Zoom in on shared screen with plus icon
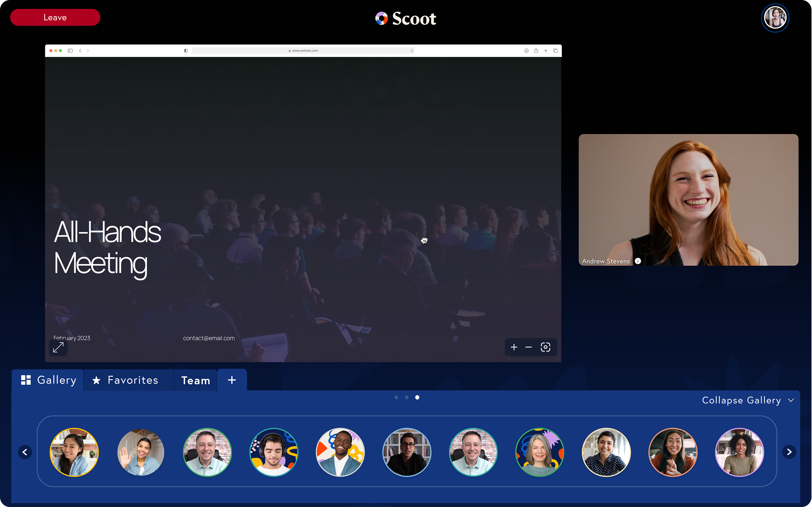 point(514,347)
